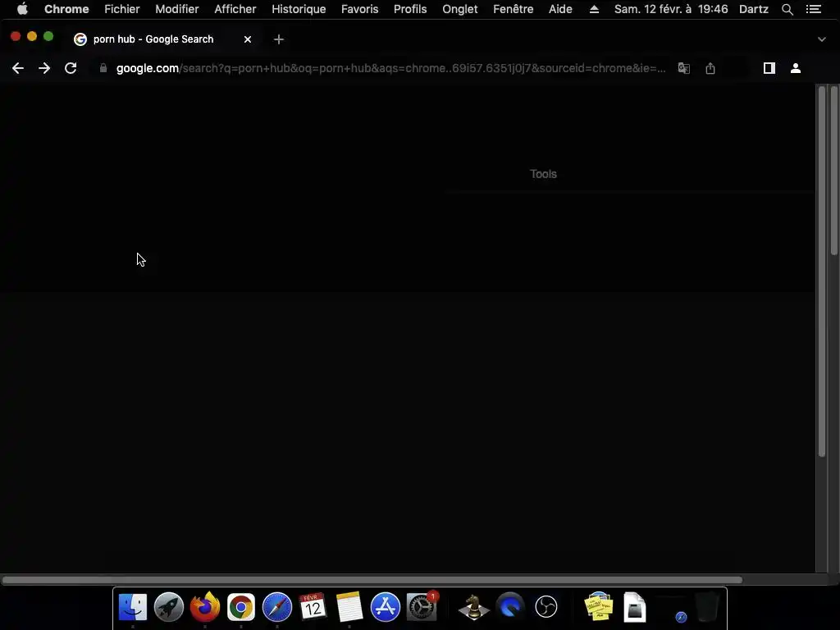840x630 pixels.
Task: Open the Profils menu
Action: pyautogui.click(x=410, y=9)
